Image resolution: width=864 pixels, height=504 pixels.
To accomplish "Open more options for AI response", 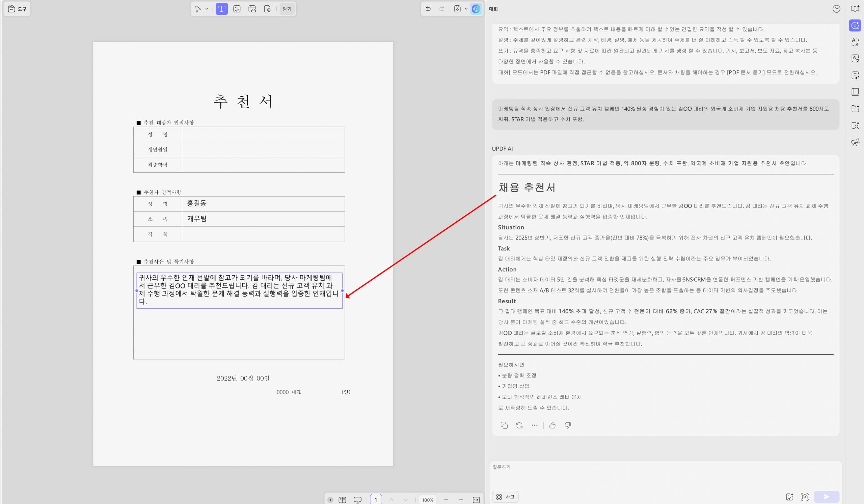I will point(534,425).
